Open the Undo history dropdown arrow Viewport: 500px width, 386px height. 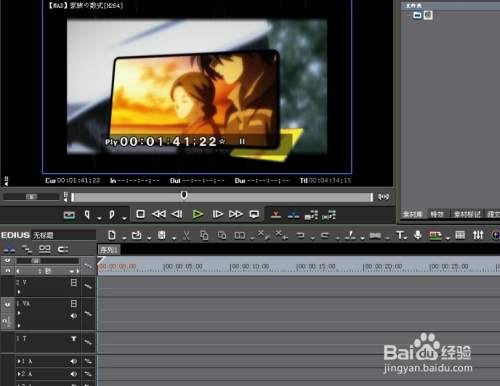[313, 238]
